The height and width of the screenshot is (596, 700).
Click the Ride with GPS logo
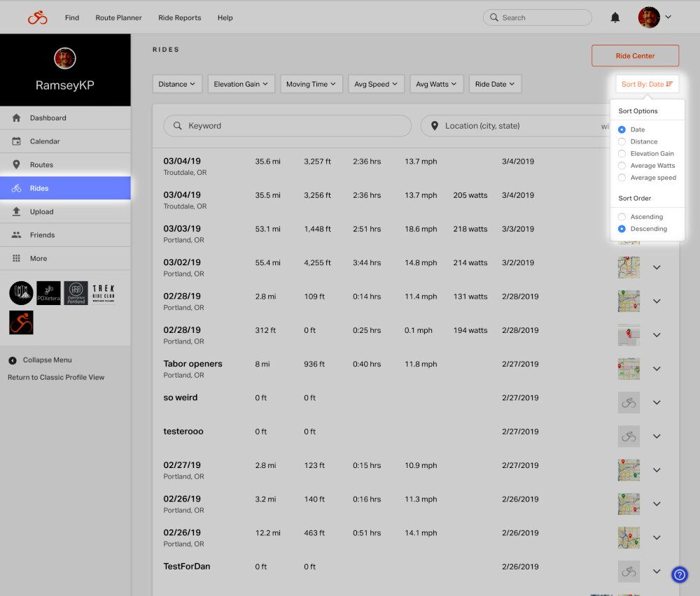(38, 17)
